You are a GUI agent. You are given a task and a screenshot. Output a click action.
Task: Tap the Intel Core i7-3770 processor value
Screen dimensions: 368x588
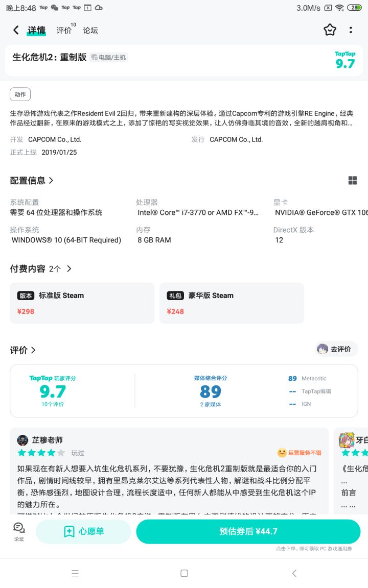[x=198, y=212]
